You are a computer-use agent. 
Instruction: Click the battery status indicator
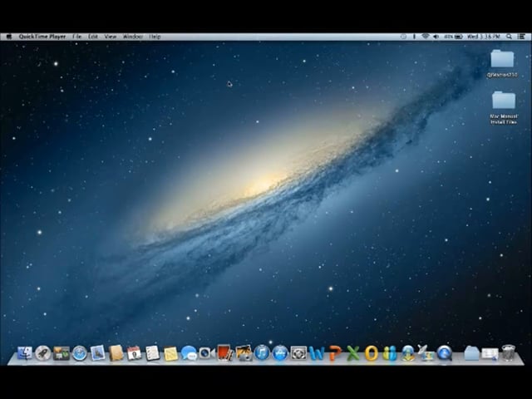[453, 37]
